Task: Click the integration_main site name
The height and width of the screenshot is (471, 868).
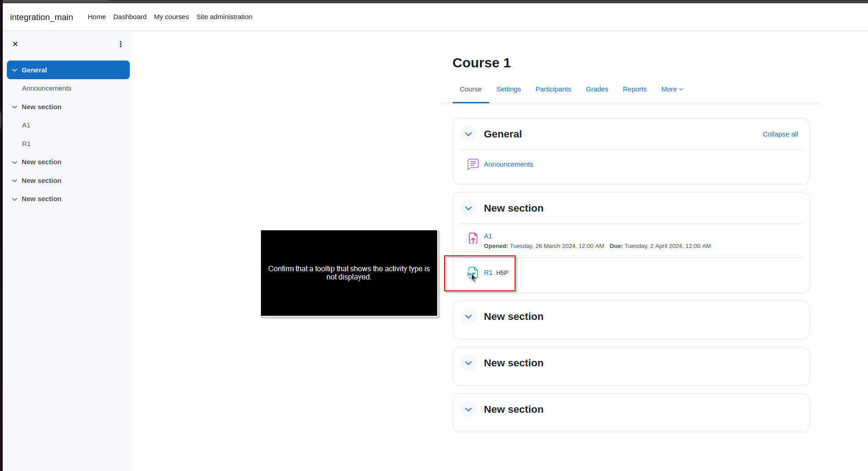Action: 41,17
